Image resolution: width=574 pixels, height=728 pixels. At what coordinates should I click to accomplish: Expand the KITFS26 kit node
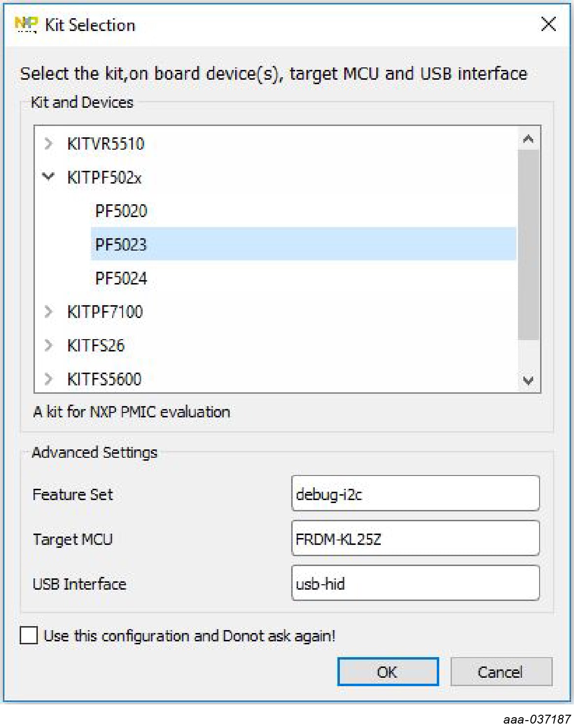48,345
